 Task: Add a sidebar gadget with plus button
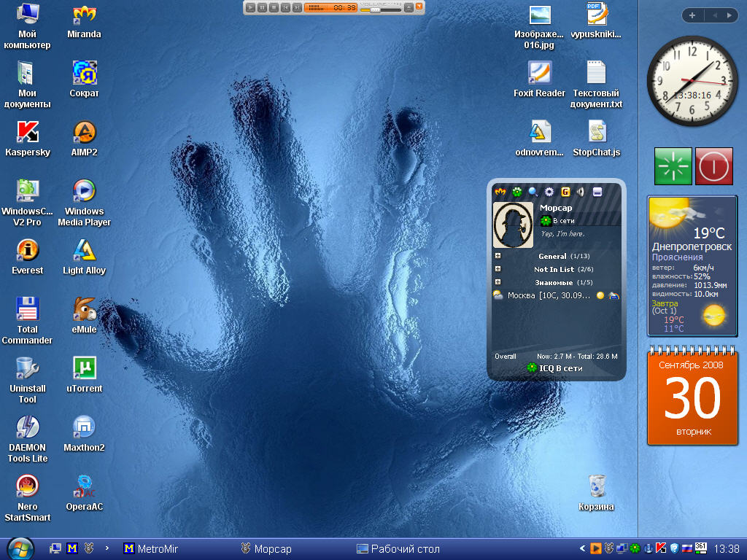[692, 15]
